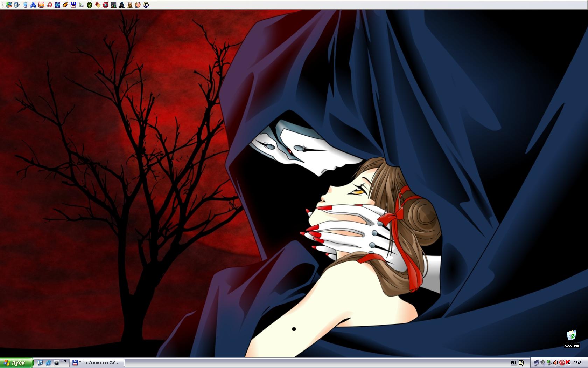Open the dark game screenshot icon
The width and height of the screenshot is (588, 368).
(x=114, y=5)
